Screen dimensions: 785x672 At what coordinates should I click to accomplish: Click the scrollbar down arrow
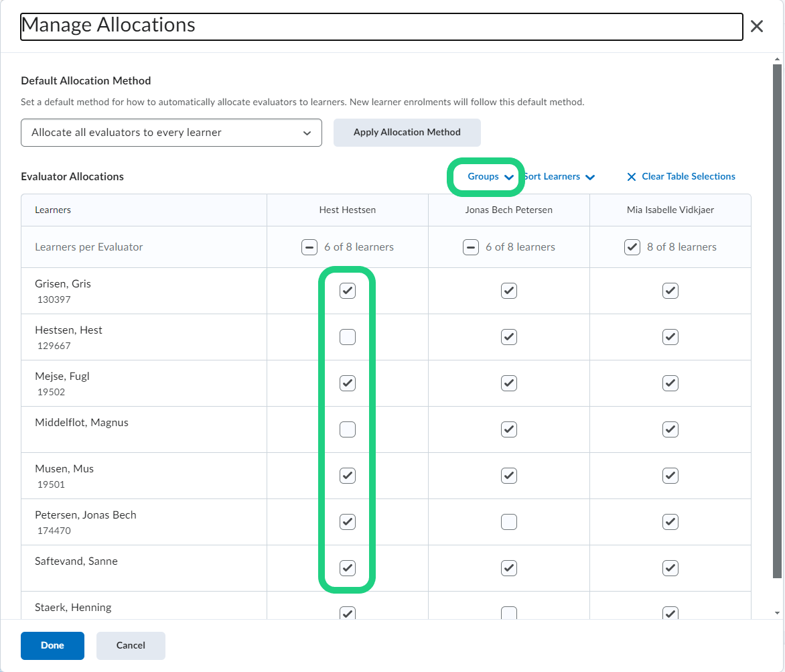coord(777,612)
